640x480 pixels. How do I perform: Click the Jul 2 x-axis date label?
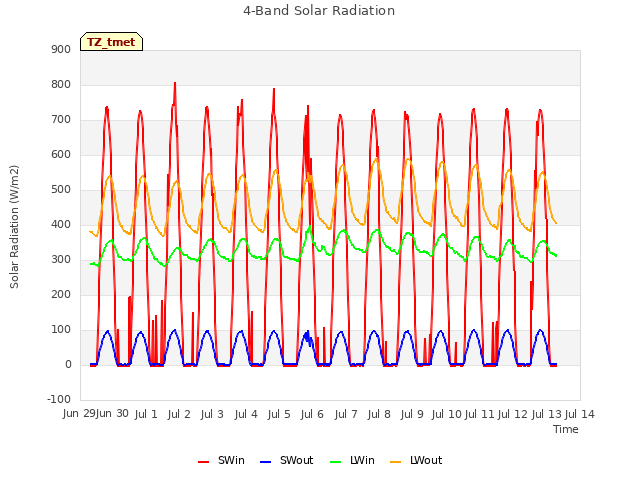click(179, 414)
